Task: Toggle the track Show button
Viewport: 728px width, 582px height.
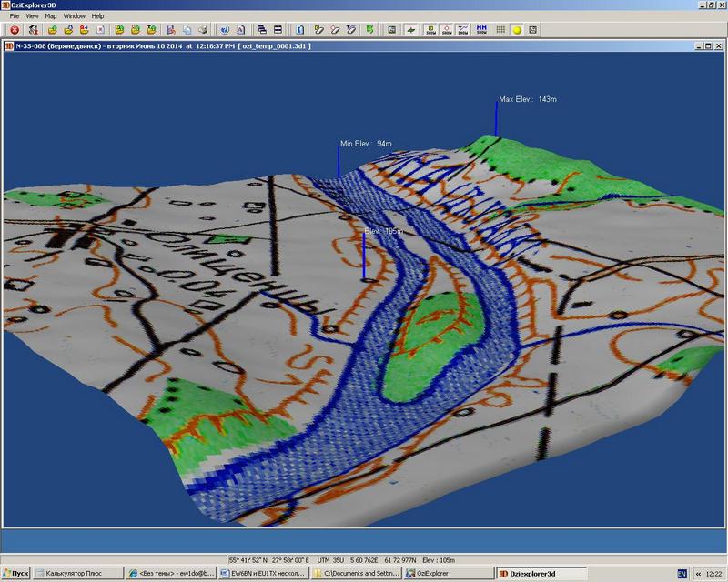Action: [464, 30]
